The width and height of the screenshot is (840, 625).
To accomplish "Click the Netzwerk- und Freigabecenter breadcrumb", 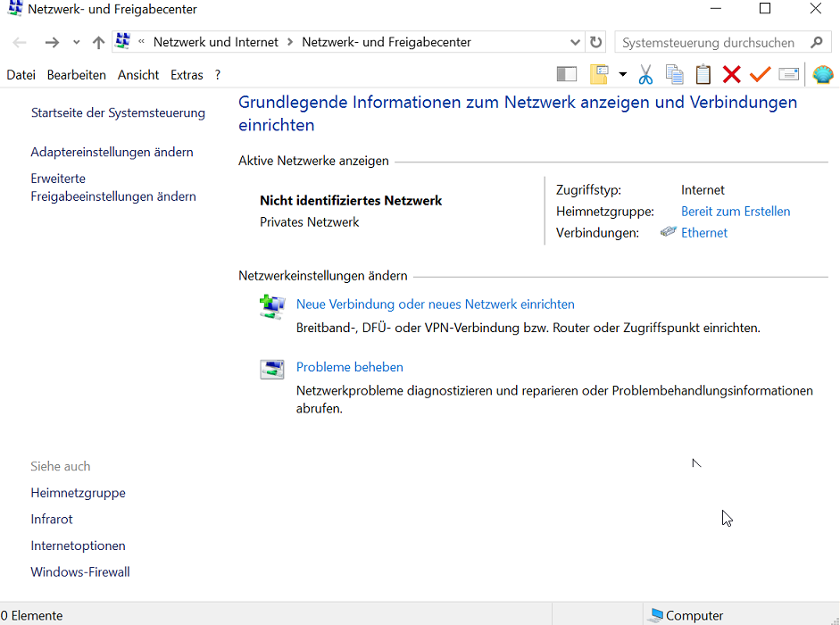I will coord(387,42).
